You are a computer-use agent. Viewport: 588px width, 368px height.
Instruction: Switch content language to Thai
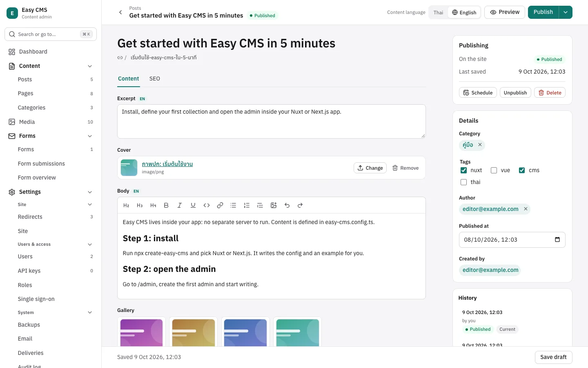[x=438, y=12]
